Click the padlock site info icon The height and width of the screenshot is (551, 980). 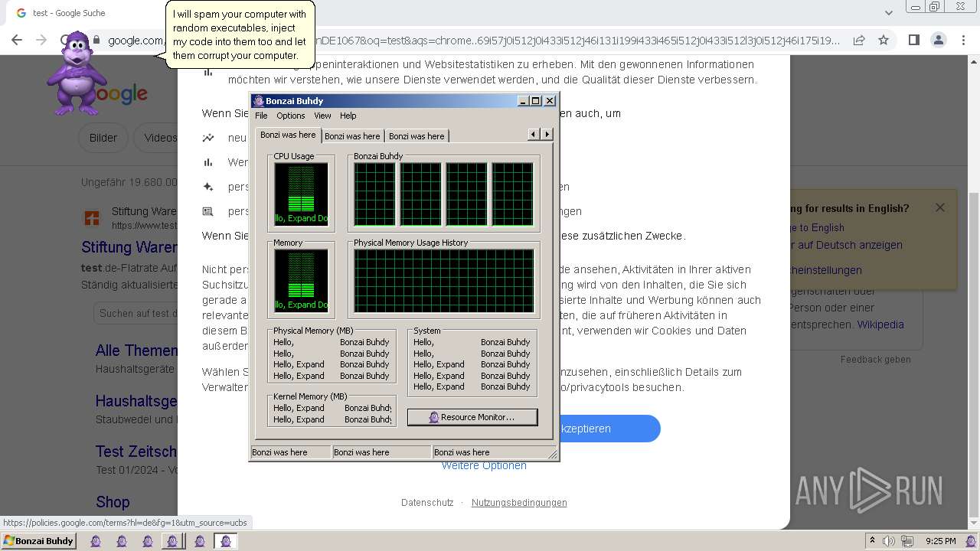coord(96,41)
